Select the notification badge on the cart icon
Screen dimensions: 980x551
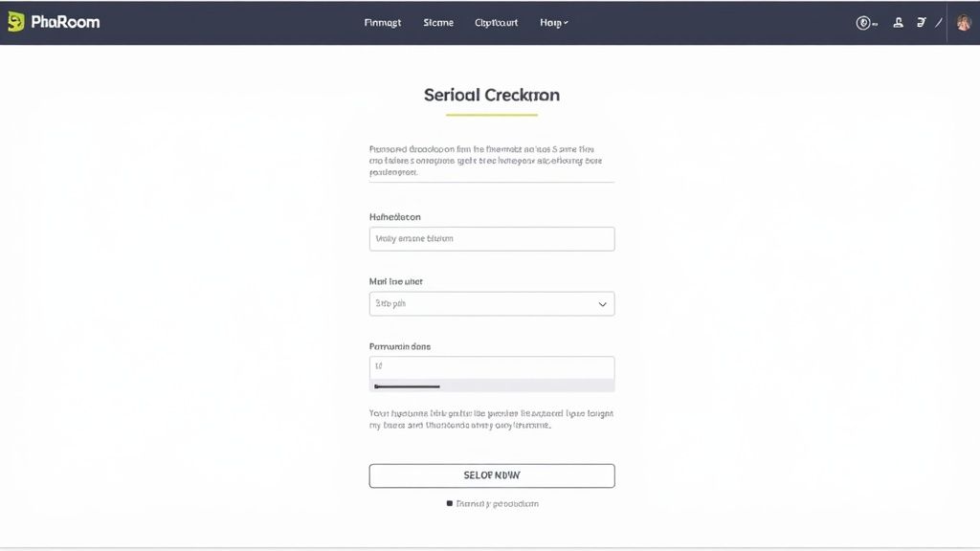(927, 18)
